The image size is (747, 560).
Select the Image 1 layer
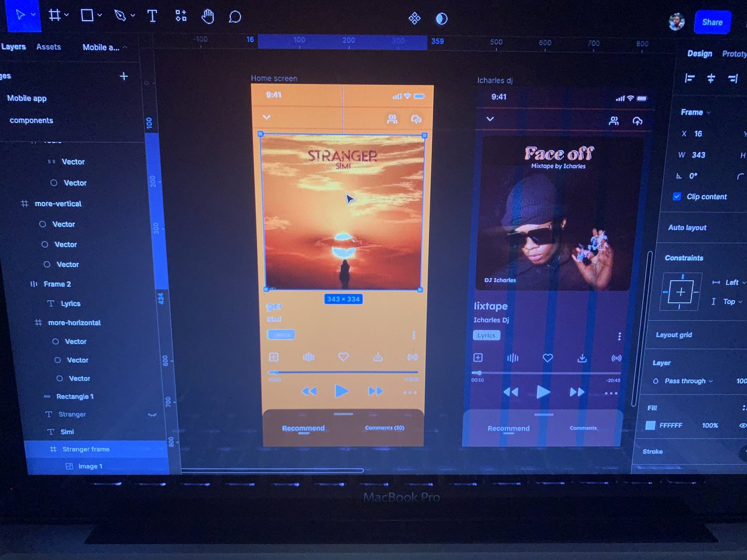coord(96,466)
